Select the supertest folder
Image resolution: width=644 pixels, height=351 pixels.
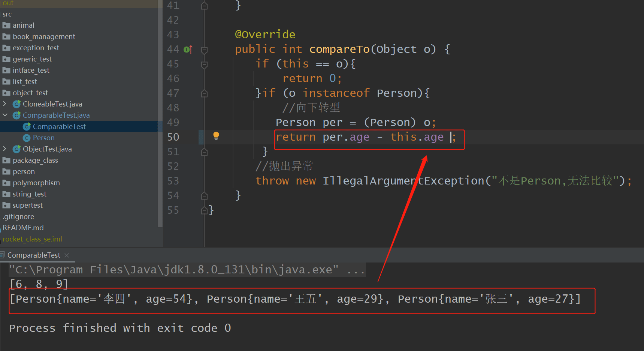(x=28, y=205)
